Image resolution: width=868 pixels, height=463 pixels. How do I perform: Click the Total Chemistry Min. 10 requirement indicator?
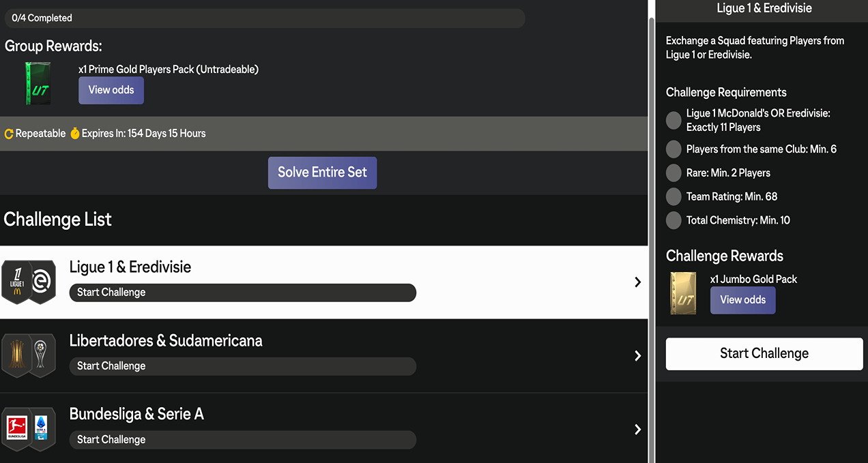point(674,220)
